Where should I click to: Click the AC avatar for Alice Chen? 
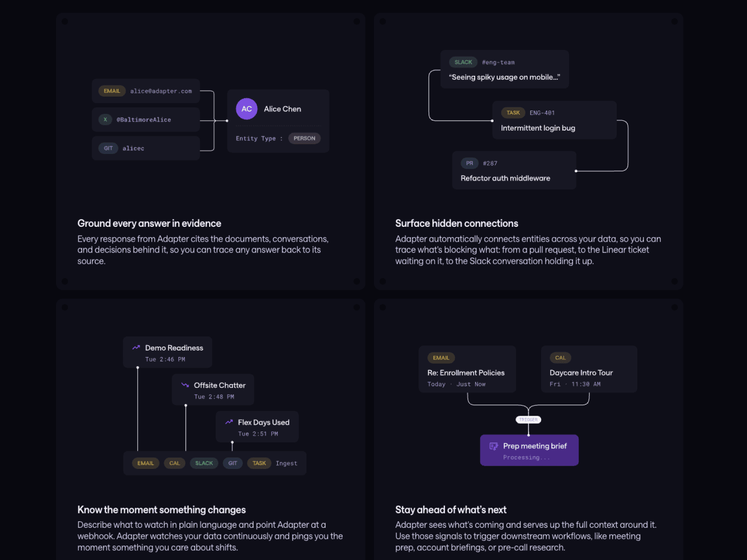coord(247,109)
